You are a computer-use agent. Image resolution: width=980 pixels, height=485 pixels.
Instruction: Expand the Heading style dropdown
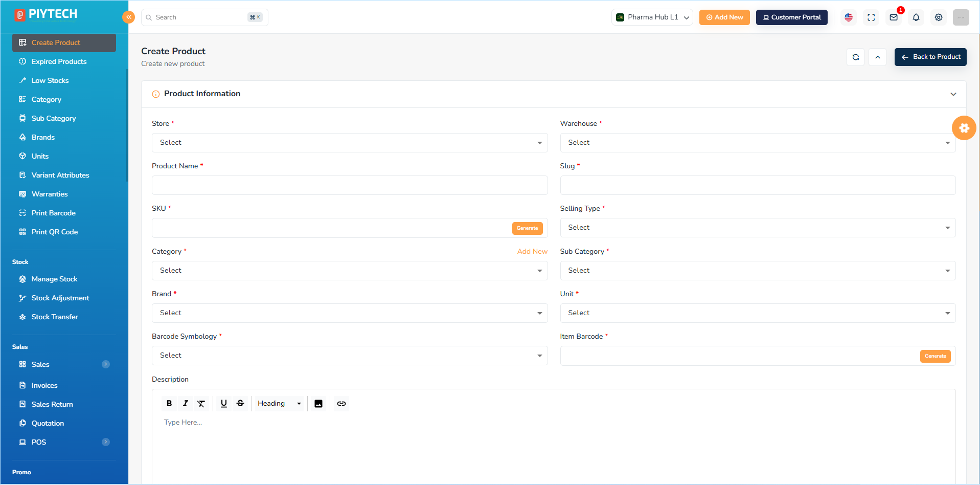(279, 404)
